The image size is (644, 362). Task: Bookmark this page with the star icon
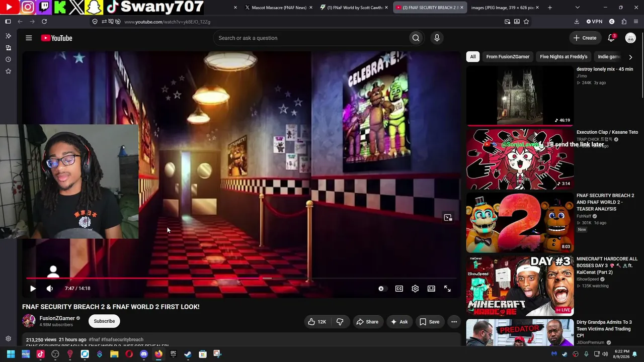(526, 22)
